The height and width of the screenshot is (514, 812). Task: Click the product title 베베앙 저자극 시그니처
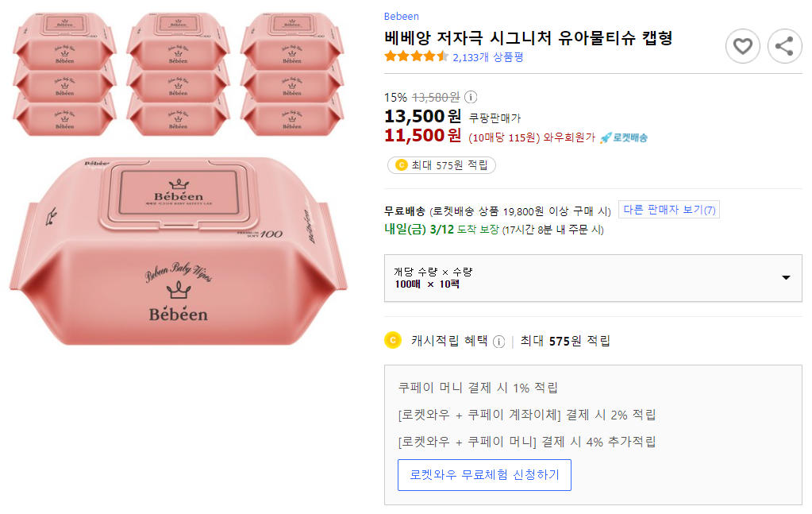[x=528, y=37]
